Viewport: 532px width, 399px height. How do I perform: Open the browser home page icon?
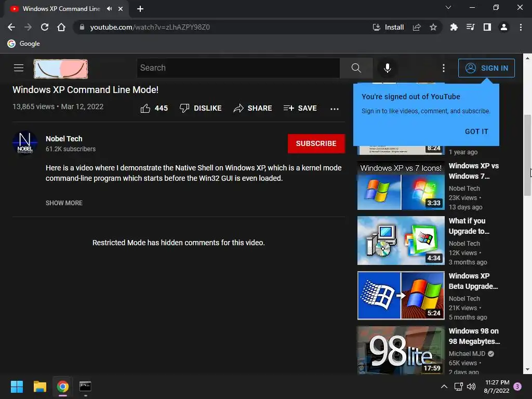[x=61, y=27]
